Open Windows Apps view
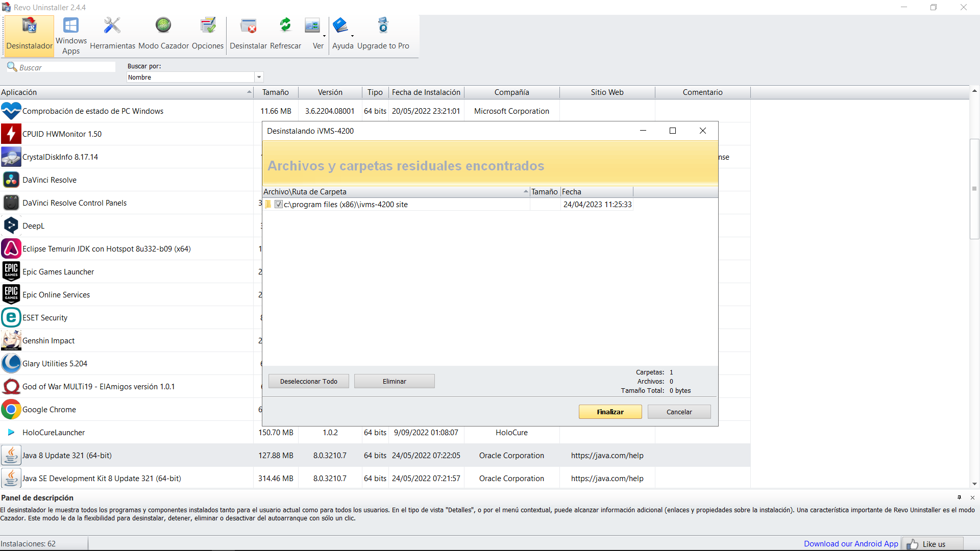The width and height of the screenshot is (980, 551). 71,35
